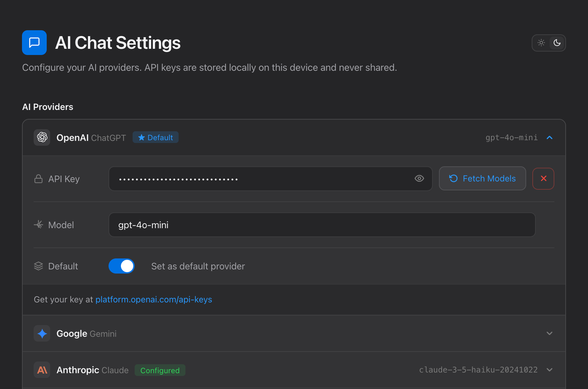Expand the Google Gemini provider section
The height and width of the screenshot is (389, 588).
point(549,334)
